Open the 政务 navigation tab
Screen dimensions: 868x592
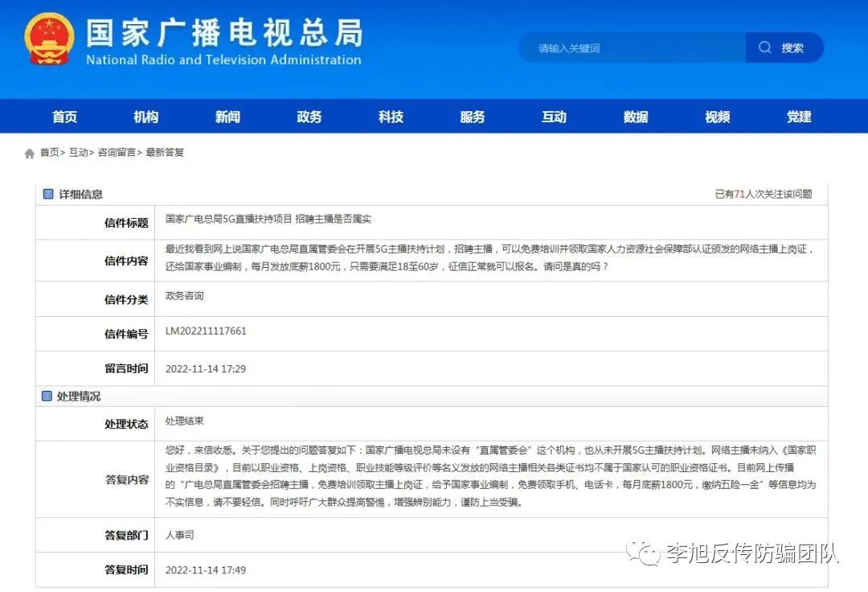[x=309, y=117]
